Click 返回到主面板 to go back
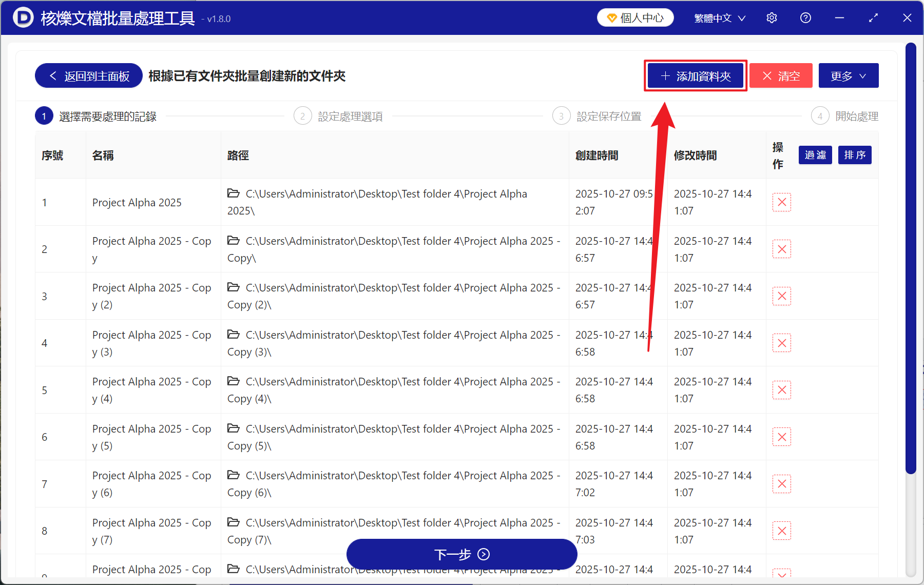The height and width of the screenshot is (585, 924). [88, 75]
